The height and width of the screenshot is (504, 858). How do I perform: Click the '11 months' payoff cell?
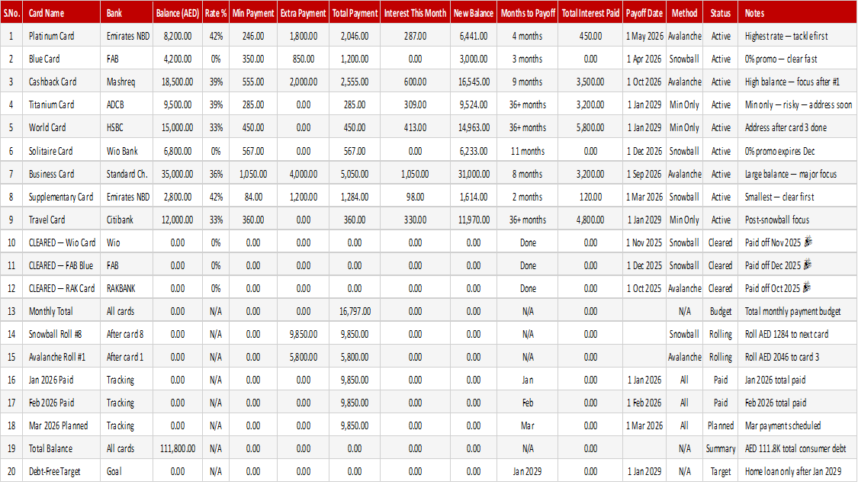click(528, 151)
